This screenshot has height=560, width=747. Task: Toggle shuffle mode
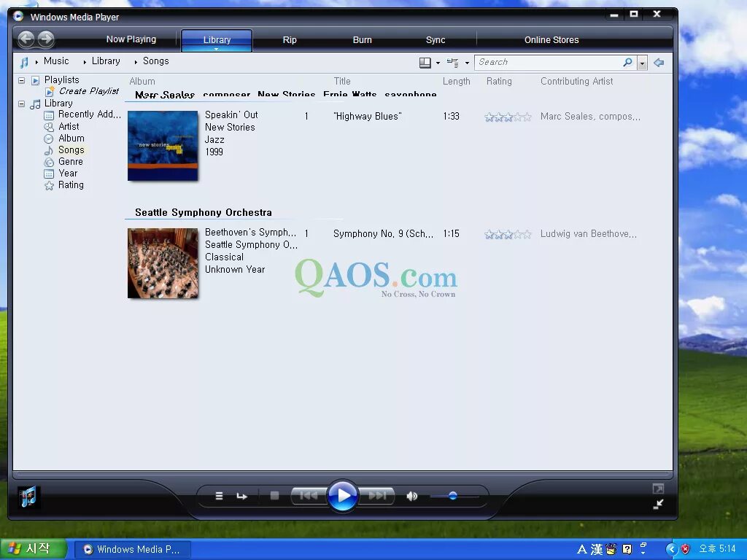(219, 496)
